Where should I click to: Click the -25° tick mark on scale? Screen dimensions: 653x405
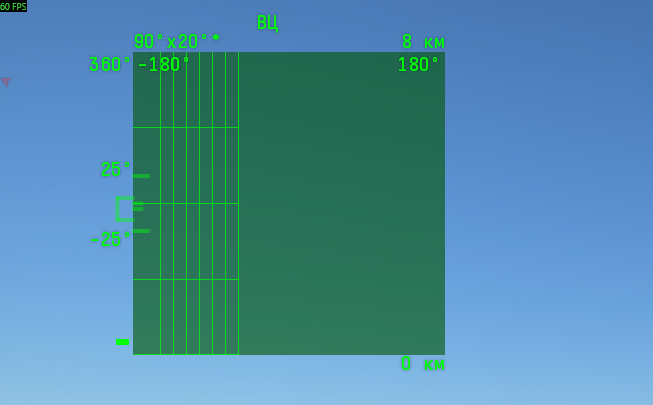pyautogui.click(x=141, y=231)
